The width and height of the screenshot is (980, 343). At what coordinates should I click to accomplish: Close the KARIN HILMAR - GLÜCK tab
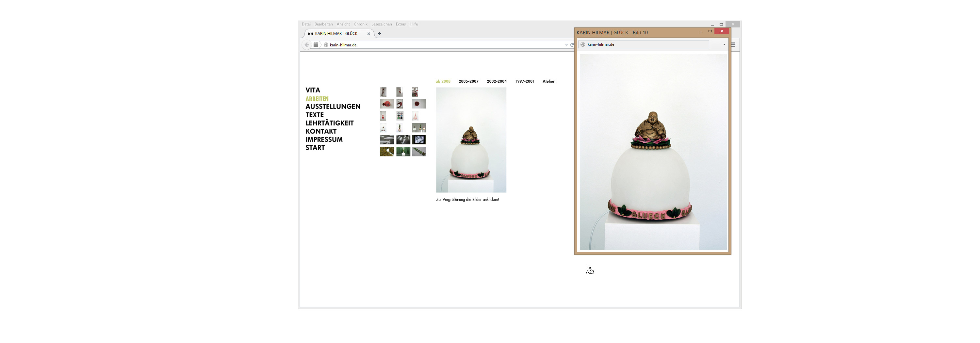point(368,34)
